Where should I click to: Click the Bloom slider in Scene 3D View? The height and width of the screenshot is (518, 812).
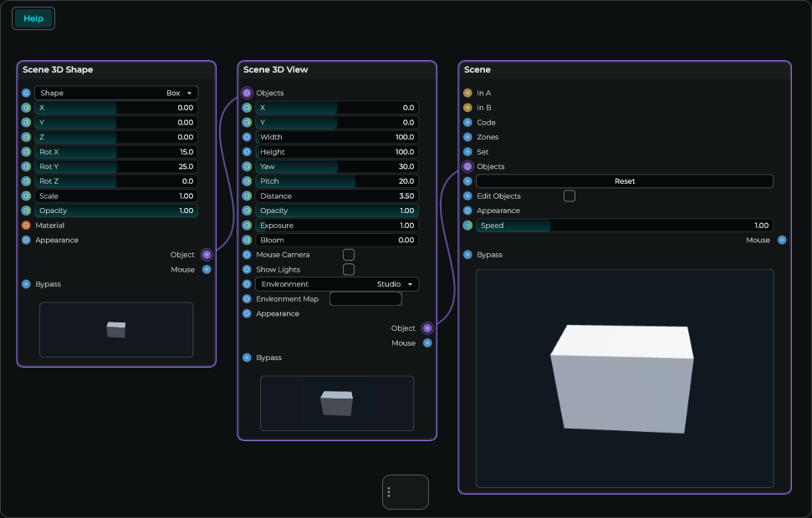click(x=337, y=240)
